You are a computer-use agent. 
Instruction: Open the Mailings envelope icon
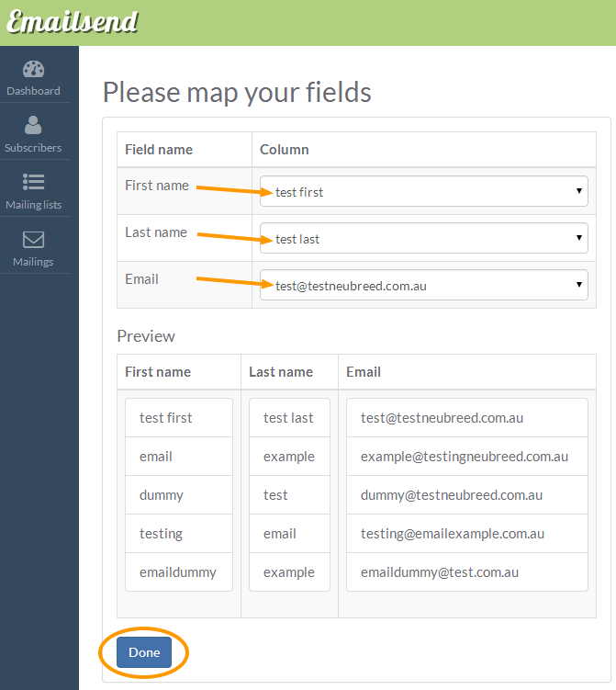[33, 240]
